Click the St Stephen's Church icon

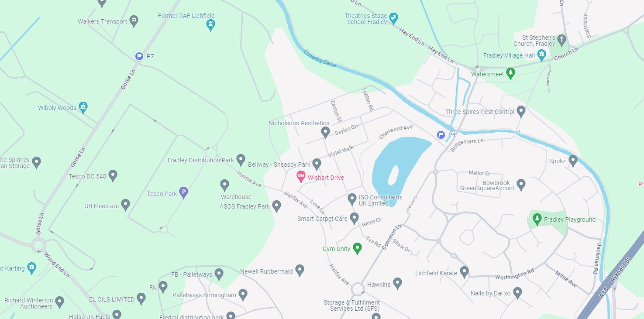click(562, 40)
